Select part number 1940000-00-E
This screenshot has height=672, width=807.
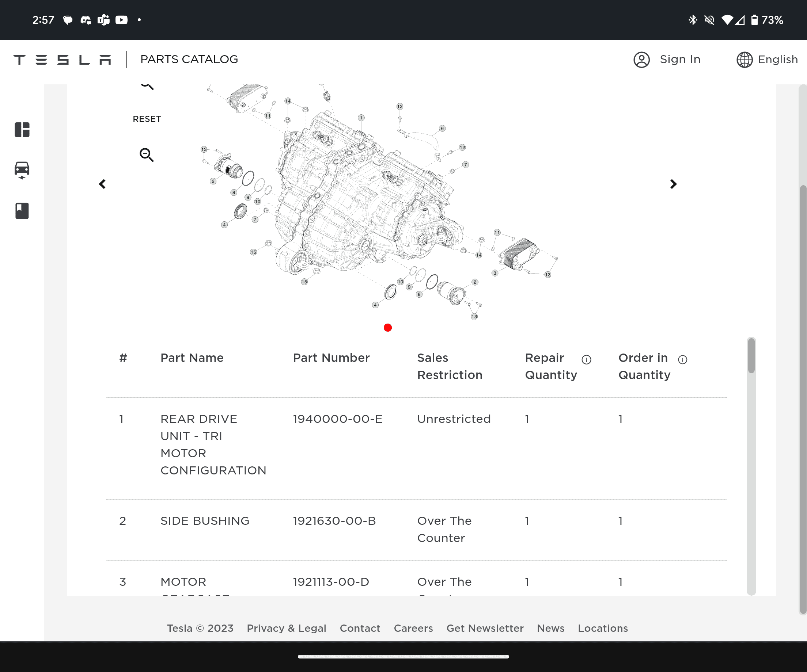point(337,419)
